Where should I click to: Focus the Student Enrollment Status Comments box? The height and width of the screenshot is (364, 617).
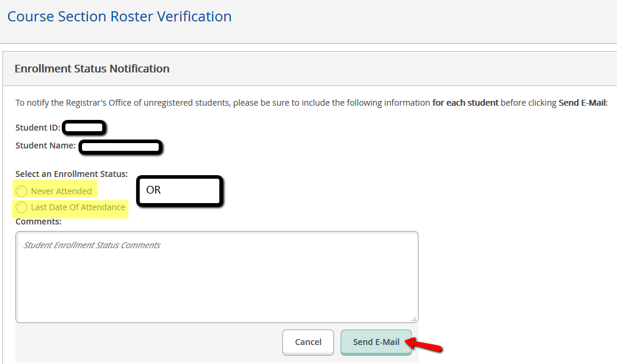coord(217,277)
